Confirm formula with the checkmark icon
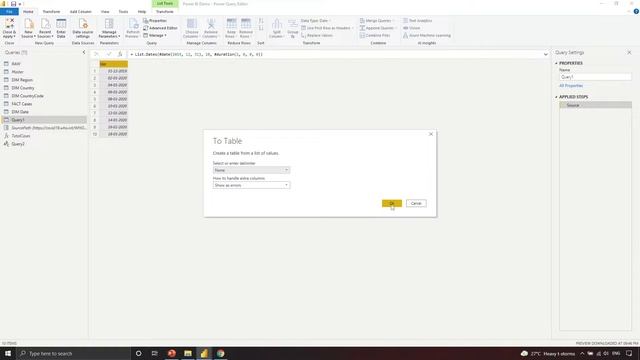The width and height of the screenshot is (640, 360). (109, 54)
